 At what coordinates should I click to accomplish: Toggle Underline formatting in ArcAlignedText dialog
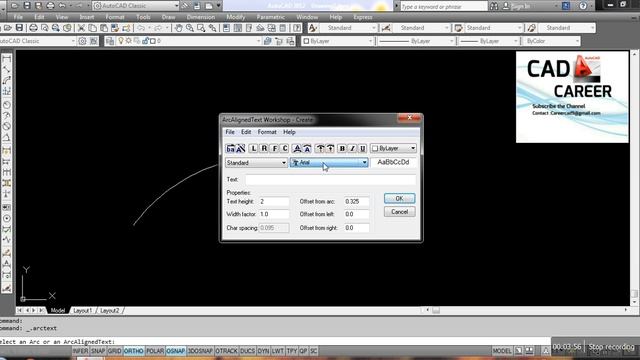click(x=362, y=149)
